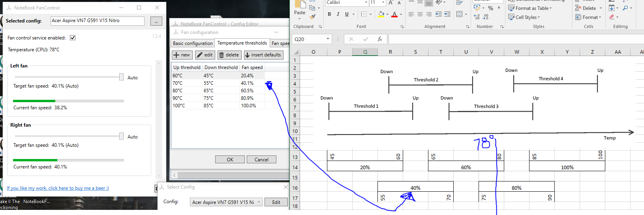Click the Clear eraser icon in Editing
Screen dimensions: 644x215
(612, 17)
